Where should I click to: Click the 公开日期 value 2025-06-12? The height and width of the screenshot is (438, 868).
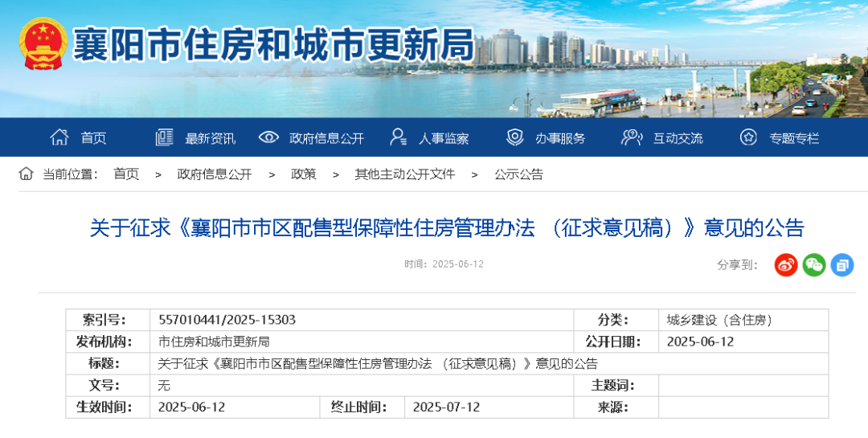tap(700, 342)
